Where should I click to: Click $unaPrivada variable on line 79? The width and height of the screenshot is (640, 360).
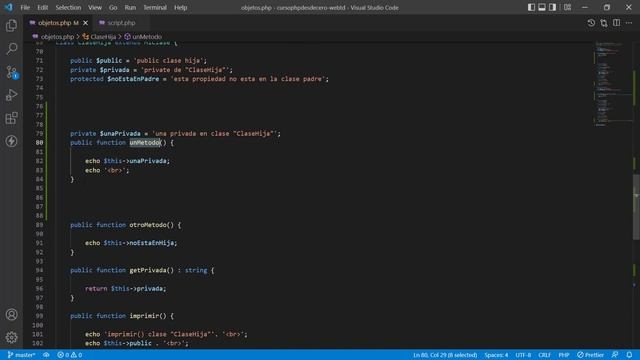pos(120,133)
